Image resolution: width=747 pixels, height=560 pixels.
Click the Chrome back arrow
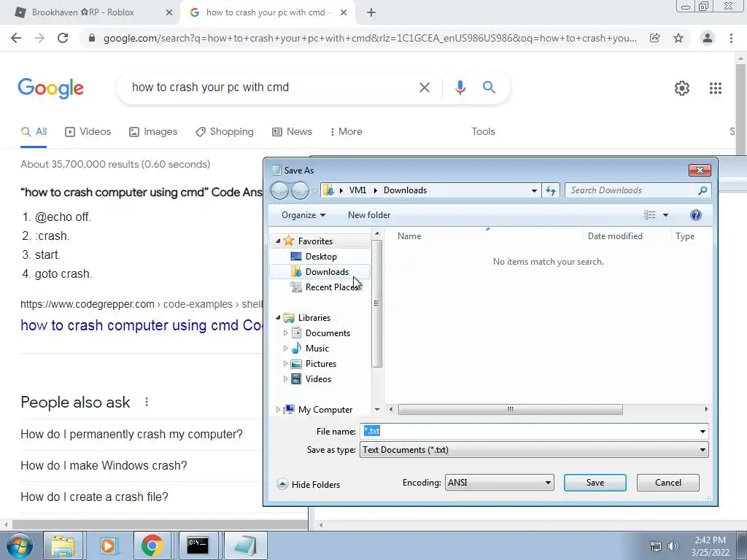point(16,38)
